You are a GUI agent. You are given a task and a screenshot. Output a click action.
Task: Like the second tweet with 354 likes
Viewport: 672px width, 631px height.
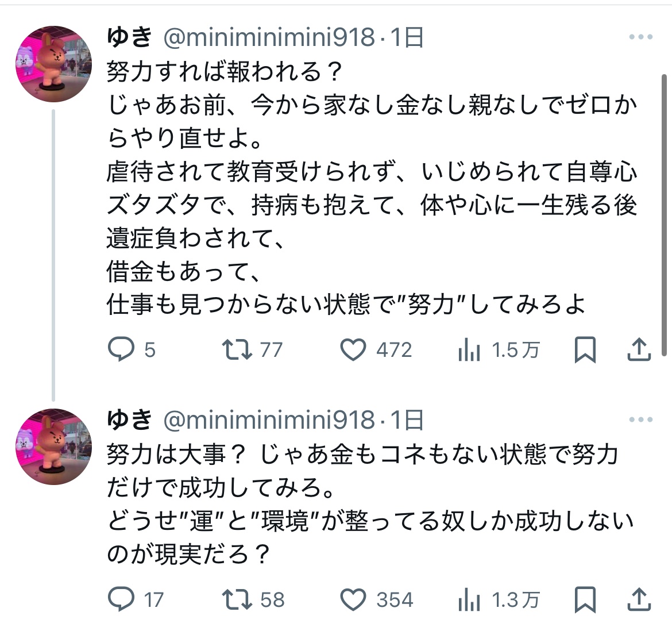point(354,600)
